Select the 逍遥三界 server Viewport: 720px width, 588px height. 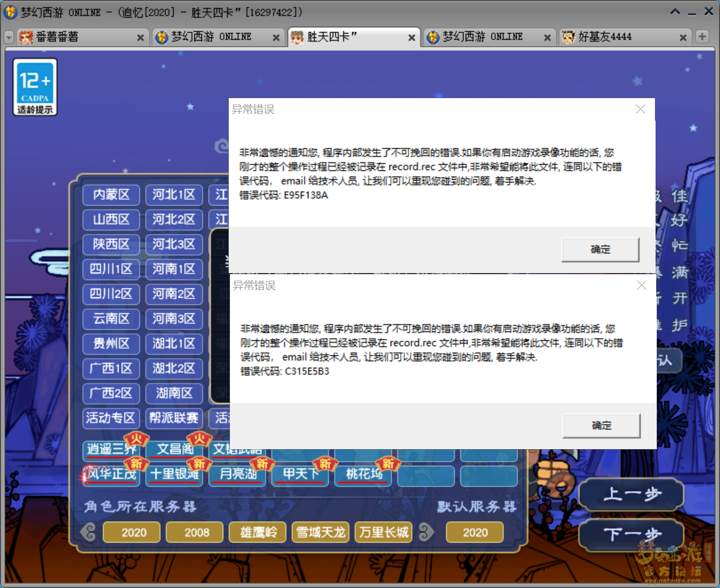(x=111, y=450)
